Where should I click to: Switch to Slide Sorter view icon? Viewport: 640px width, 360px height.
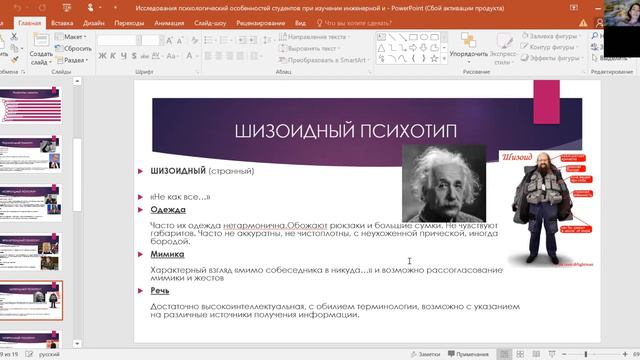click(520, 354)
